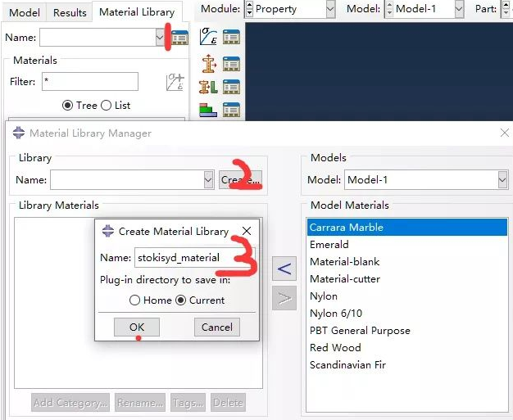Screen dimensions: 513x420
Task: Switch to the Results tab
Action: (x=70, y=12)
